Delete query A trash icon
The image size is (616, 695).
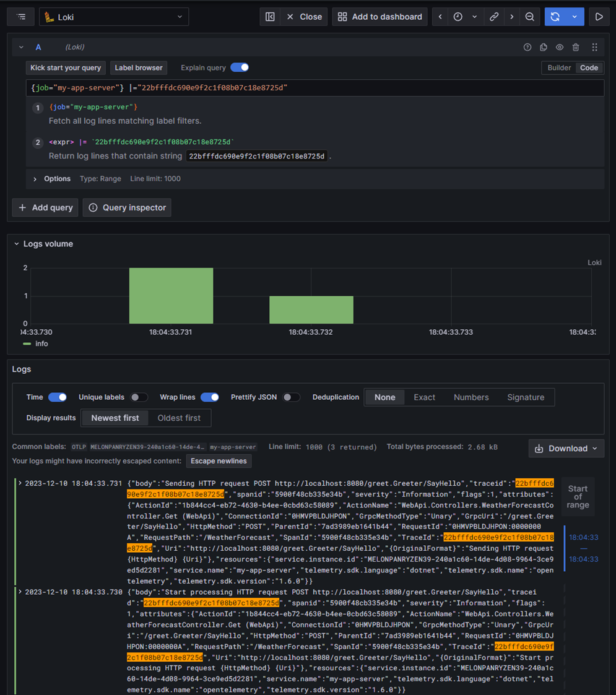coord(576,47)
